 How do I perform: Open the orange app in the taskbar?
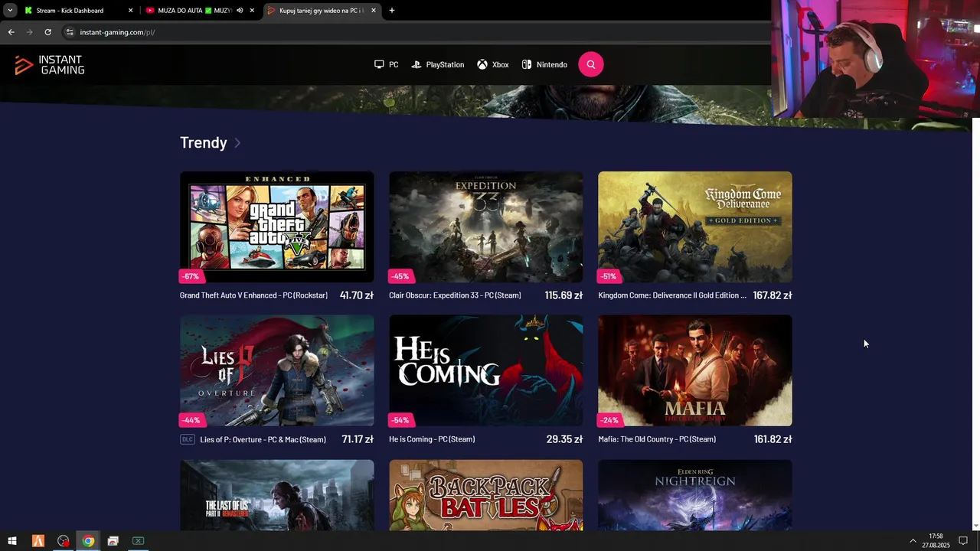click(38, 541)
